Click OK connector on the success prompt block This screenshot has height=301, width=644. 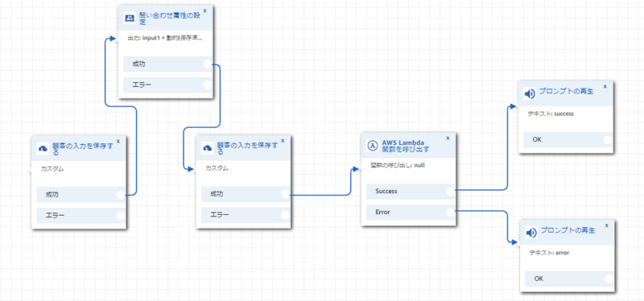(x=608, y=139)
